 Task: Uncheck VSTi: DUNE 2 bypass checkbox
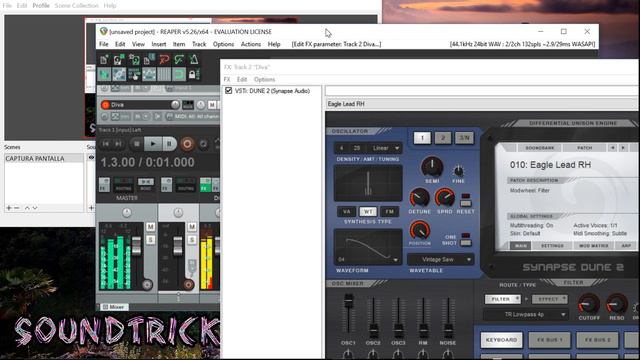pos(229,91)
